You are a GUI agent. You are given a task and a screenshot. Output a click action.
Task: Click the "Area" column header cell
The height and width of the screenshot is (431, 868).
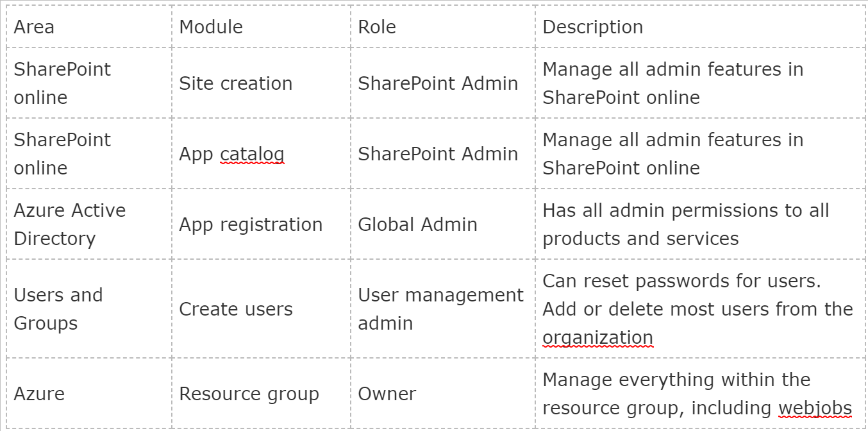[89, 27]
